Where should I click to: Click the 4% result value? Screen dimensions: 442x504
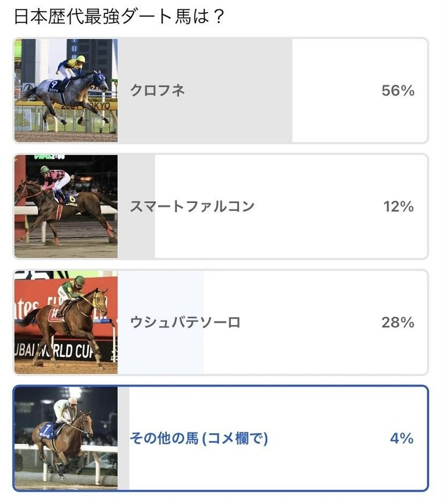[x=401, y=438]
